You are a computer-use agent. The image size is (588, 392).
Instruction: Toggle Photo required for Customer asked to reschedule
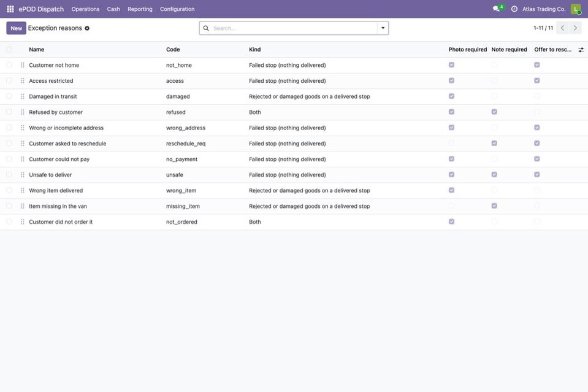[451, 144]
